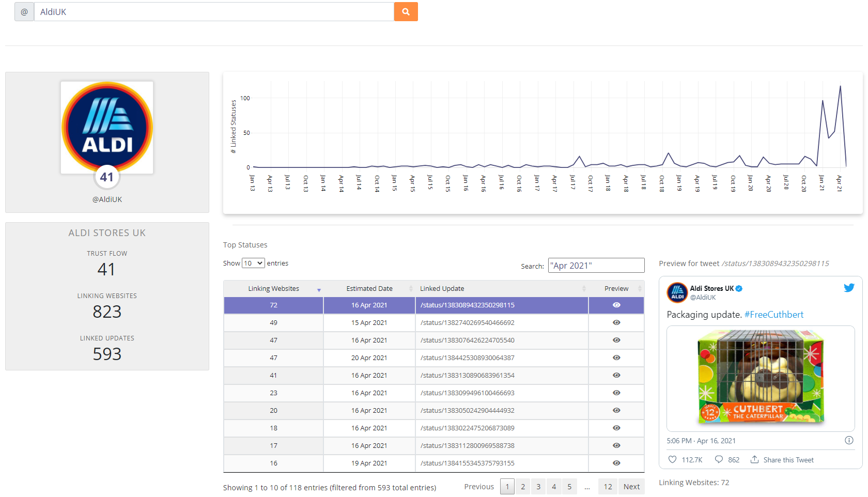The width and height of the screenshot is (868, 497).
Task: Click the Next pagination button
Action: pos(631,487)
